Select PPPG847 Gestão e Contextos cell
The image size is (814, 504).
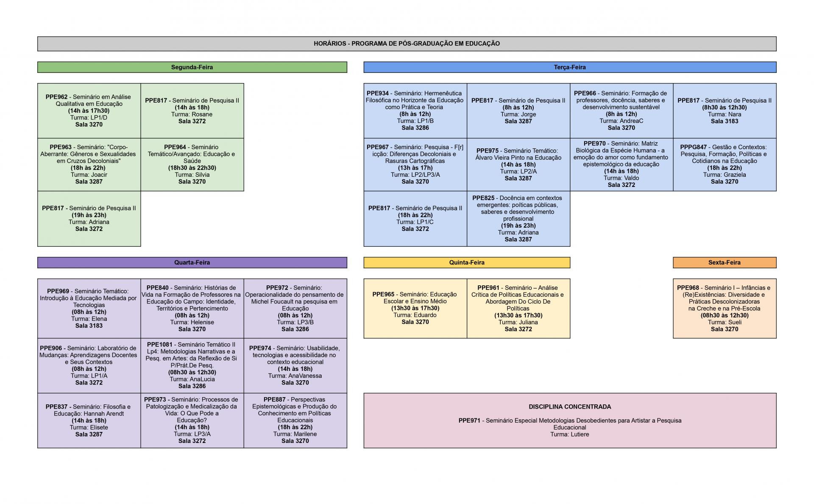[x=724, y=164]
